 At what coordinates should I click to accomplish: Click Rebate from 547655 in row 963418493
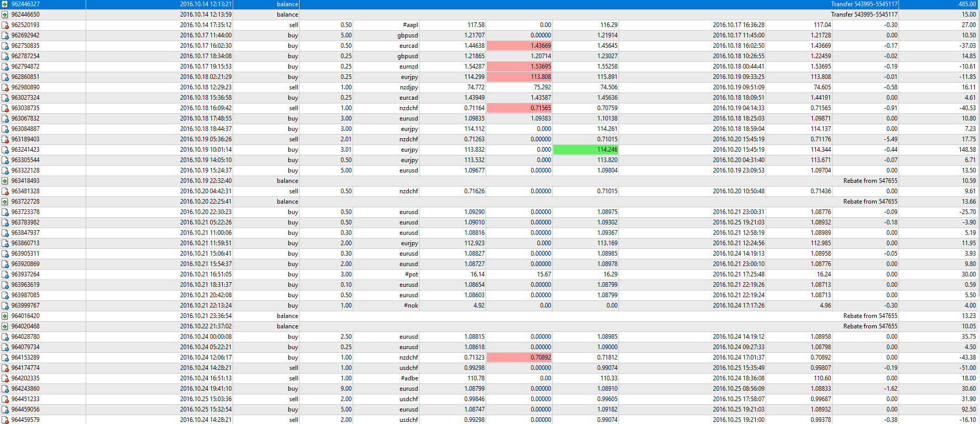(x=870, y=181)
